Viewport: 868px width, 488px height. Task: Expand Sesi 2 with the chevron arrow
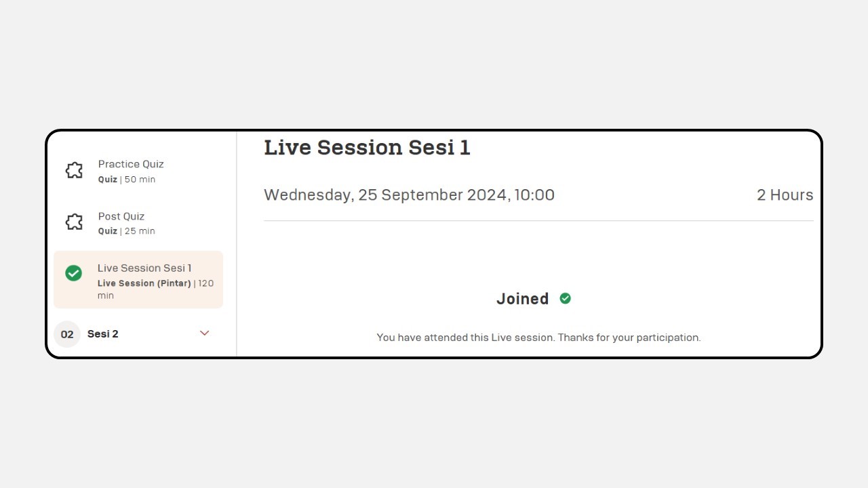click(x=204, y=333)
